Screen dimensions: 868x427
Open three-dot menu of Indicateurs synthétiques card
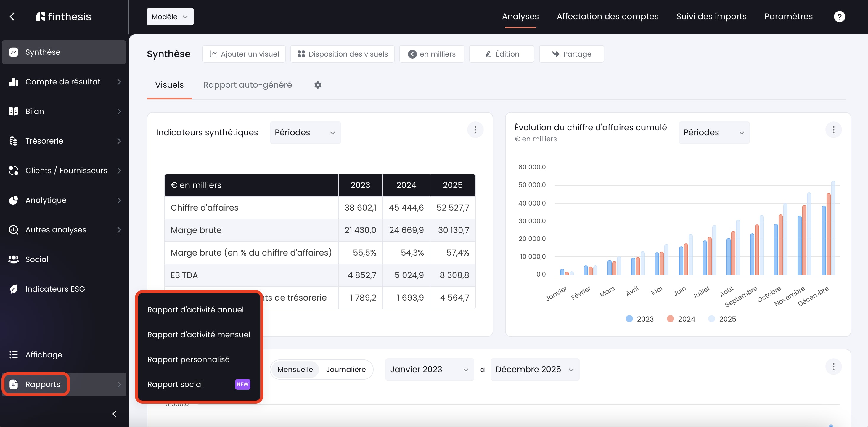point(475,130)
